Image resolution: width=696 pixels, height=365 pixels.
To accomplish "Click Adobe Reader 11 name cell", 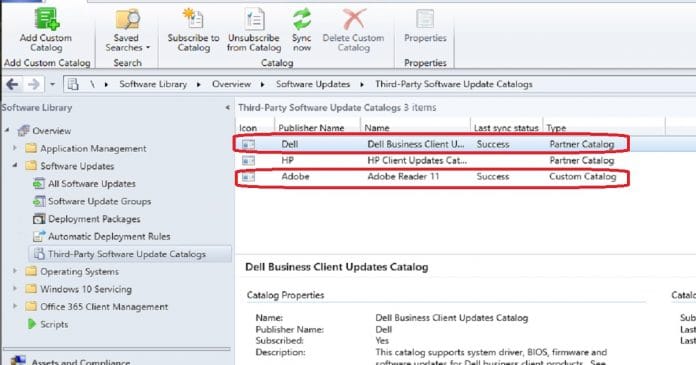I will [403, 176].
